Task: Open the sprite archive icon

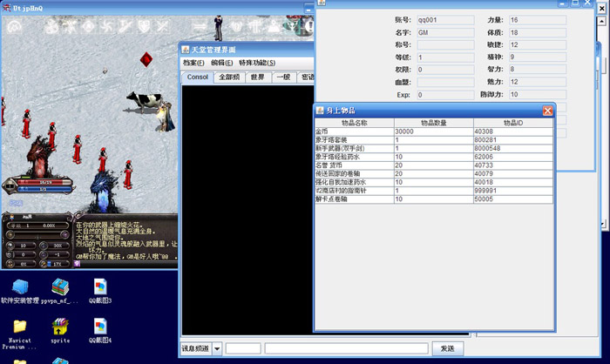Action: 60,327
